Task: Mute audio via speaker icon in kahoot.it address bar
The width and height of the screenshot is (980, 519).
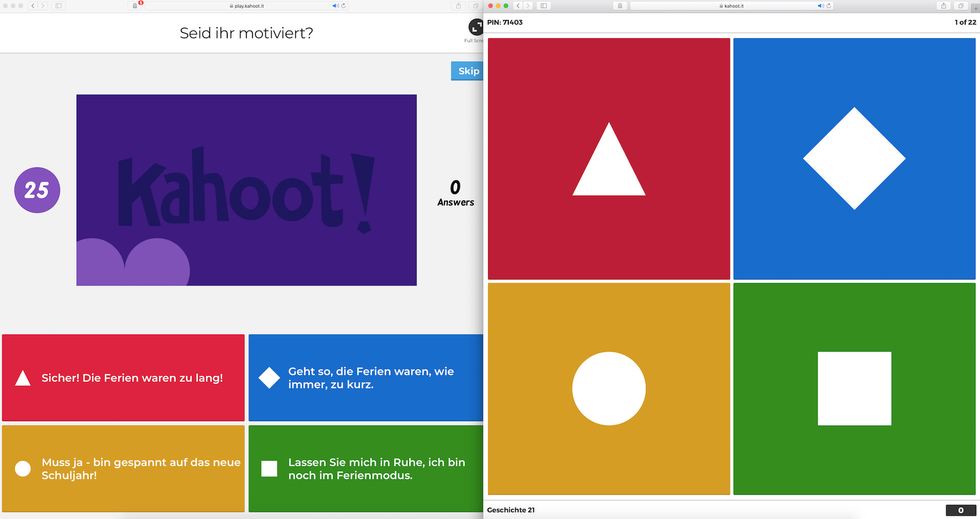Action: (x=820, y=6)
